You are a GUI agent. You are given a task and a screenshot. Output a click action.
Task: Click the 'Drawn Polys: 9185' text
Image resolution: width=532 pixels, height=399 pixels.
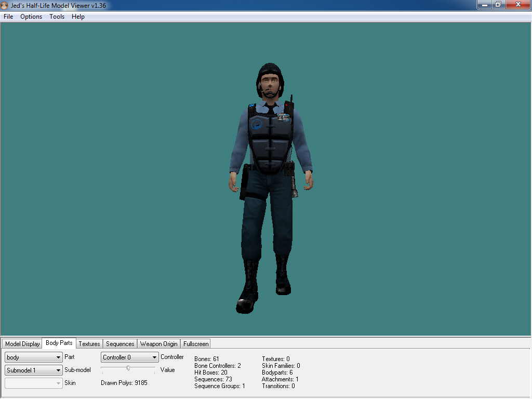tap(124, 383)
